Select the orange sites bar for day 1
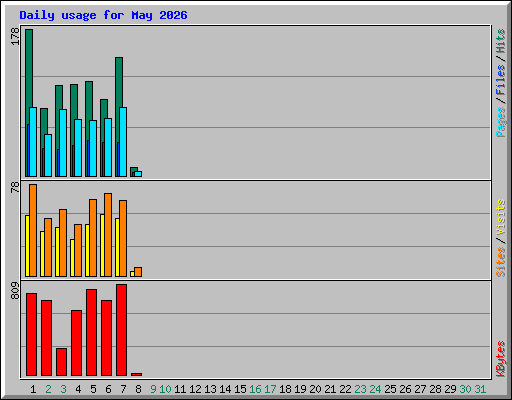 33,230
